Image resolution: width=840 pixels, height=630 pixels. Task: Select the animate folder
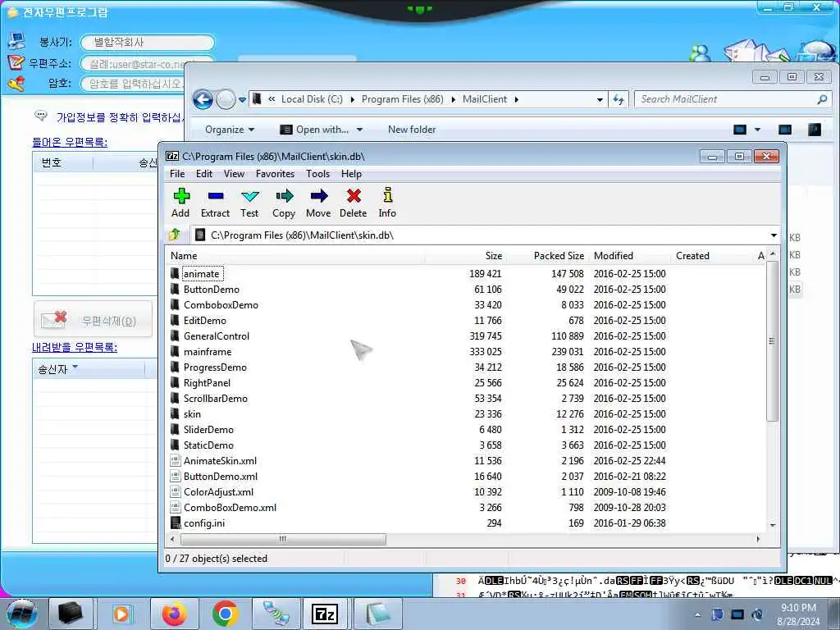(202, 274)
